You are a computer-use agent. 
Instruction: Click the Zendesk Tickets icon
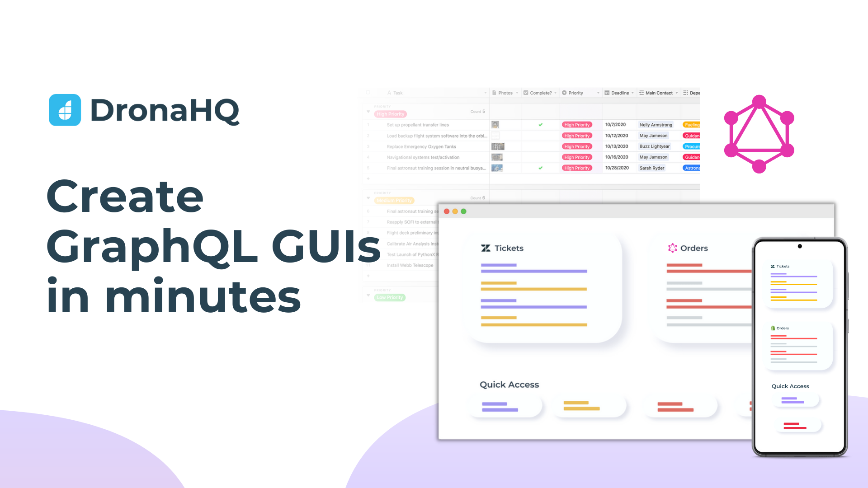coord(484,248)
